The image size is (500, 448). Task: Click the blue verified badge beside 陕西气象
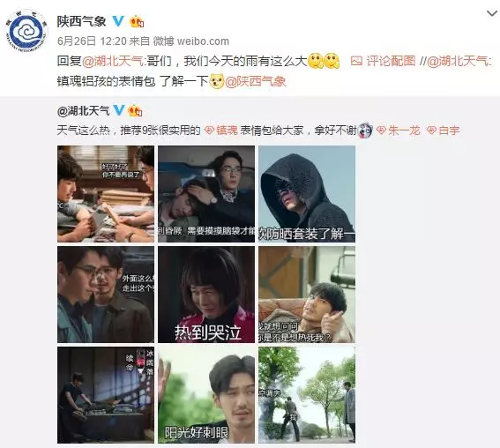(x=118, y=21)
